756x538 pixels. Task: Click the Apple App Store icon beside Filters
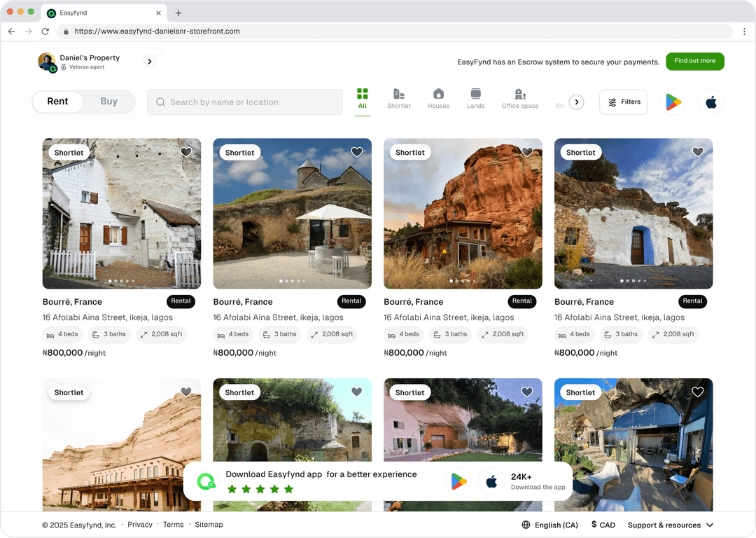point(710,102)
